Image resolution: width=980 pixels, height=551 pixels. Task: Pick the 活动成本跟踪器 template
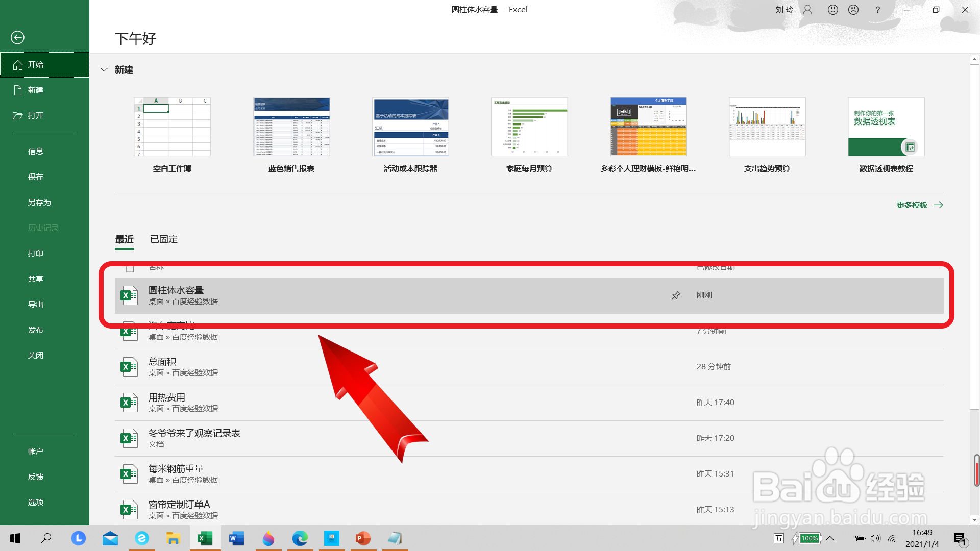pos(410,127)
